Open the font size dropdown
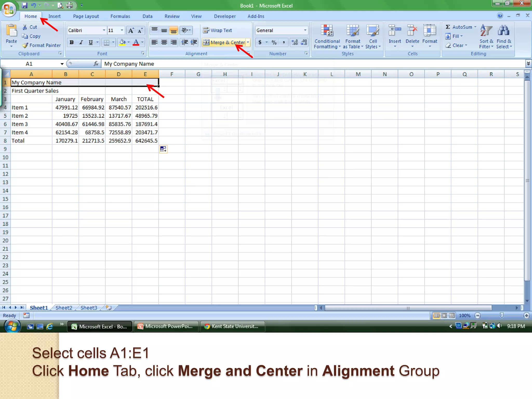The height and width of the screenshot is (399, 532). point(122,30)
